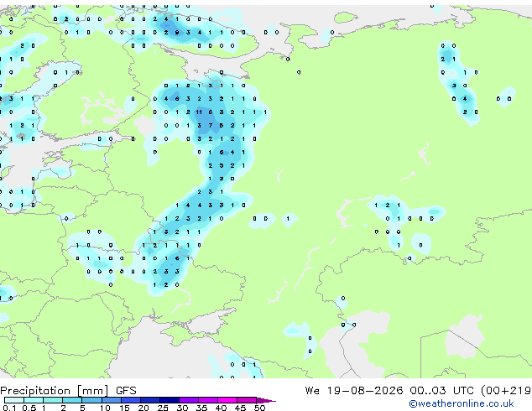The width and height of the screenshot is (532, 411).
Task: Click the legend swatch between 25 and 30
Action: (x=170, y=400)
